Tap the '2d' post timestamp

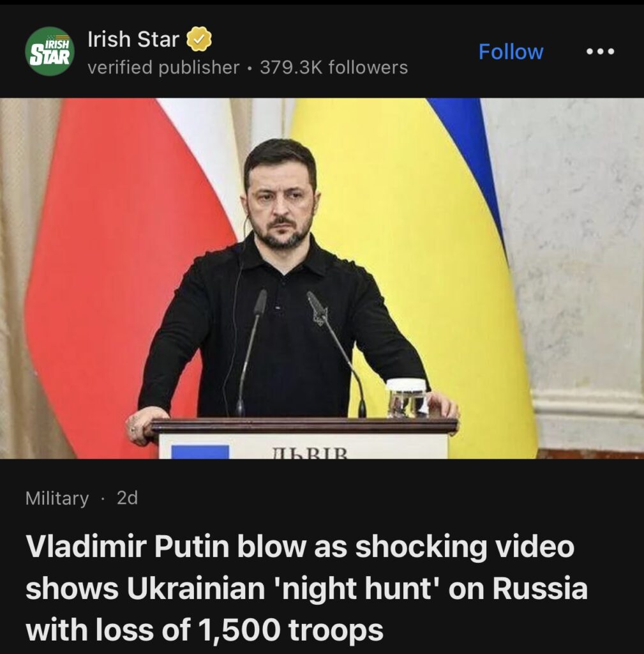[127, 498]
